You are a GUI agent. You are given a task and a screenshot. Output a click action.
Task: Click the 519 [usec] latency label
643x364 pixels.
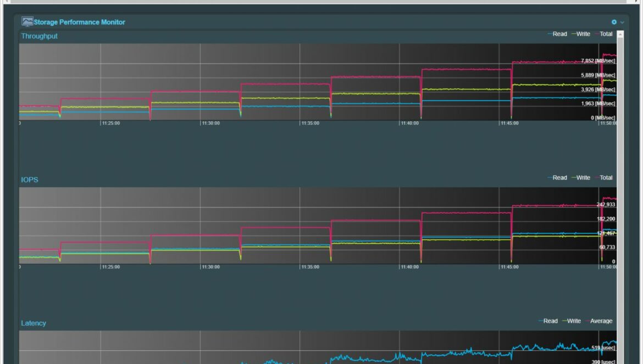(603, 348)
